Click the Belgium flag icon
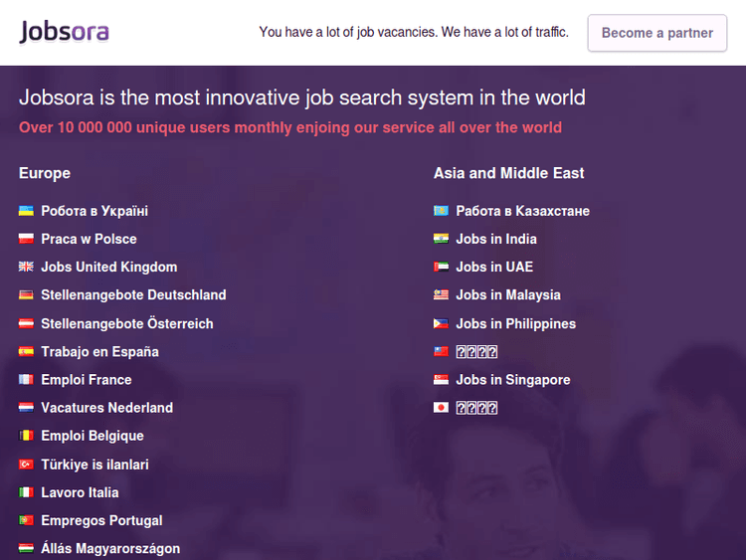The width and height of the screenshot is (746, 560). point(26,436)
